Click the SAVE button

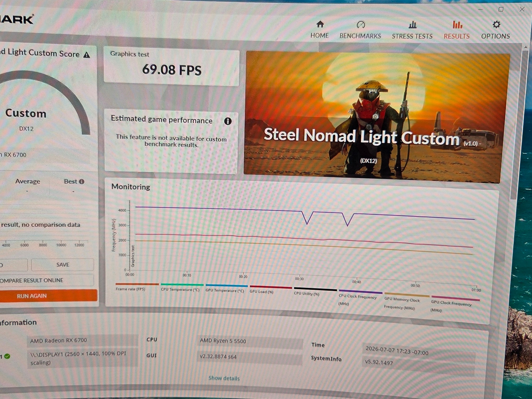coord(63,265)
